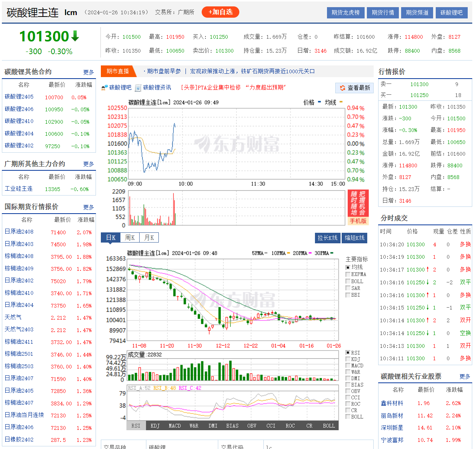Image resolution: width=476 pixels, height=449 pixels.
Task: Enable the EXPMA indicator checkbox
Action: click(x=348, y=274)
